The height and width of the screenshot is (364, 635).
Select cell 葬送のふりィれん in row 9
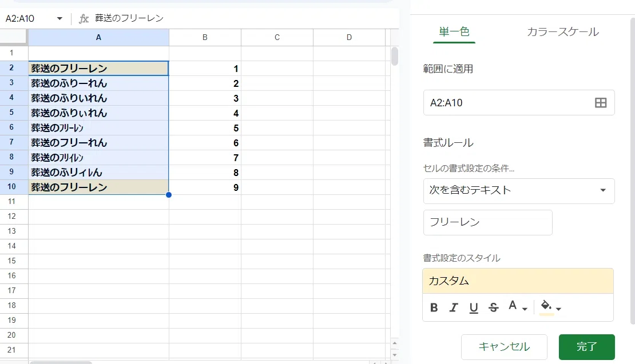[x=98, y=173]
